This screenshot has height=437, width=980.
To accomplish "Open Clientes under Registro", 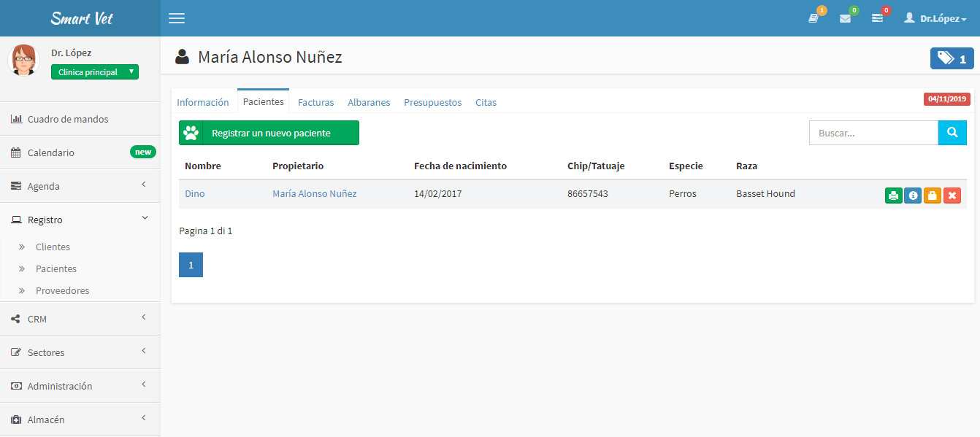I will click(x=53, y=247).
